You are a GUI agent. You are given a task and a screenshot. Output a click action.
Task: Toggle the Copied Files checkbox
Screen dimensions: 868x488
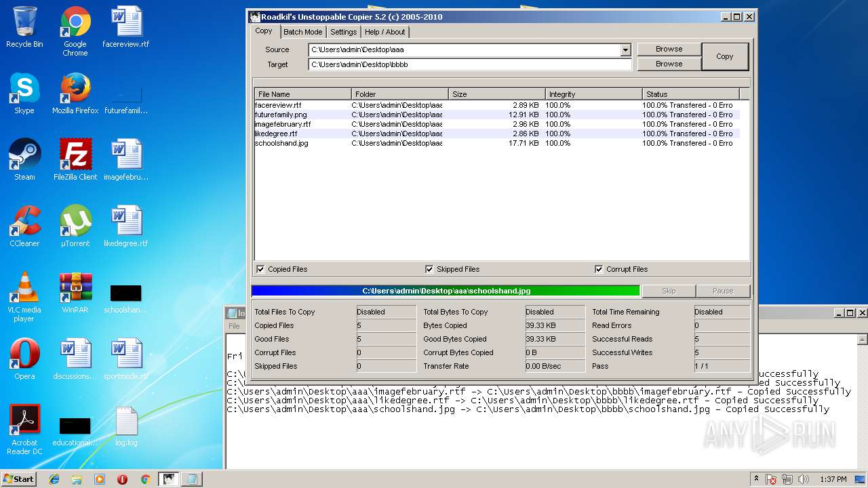[260, 269]
